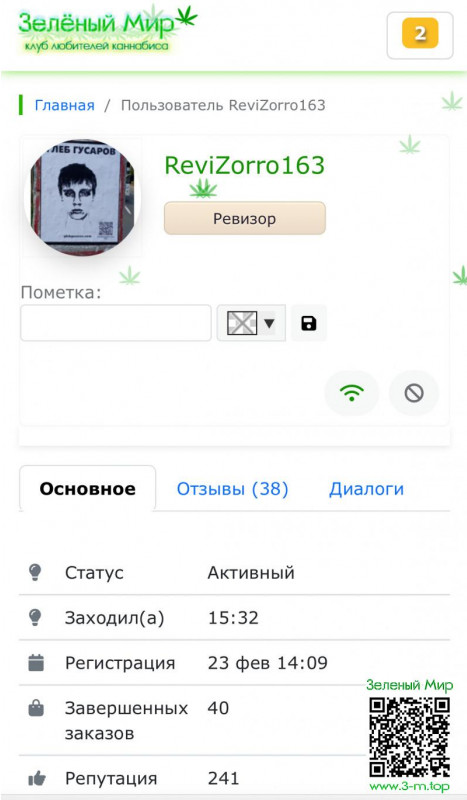Click into the Пометка text field
This screenshot has width=467, height=800.
tap(116, 323)
